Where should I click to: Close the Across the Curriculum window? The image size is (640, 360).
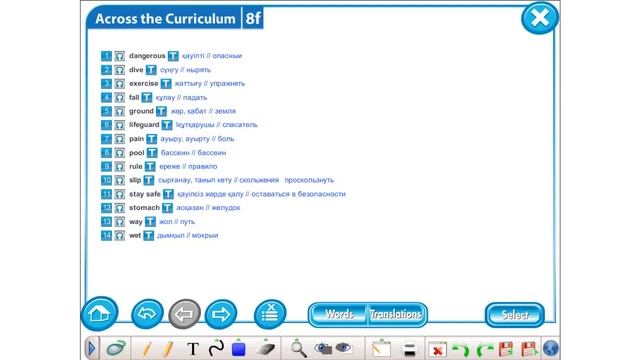click(x=540, y=18)
